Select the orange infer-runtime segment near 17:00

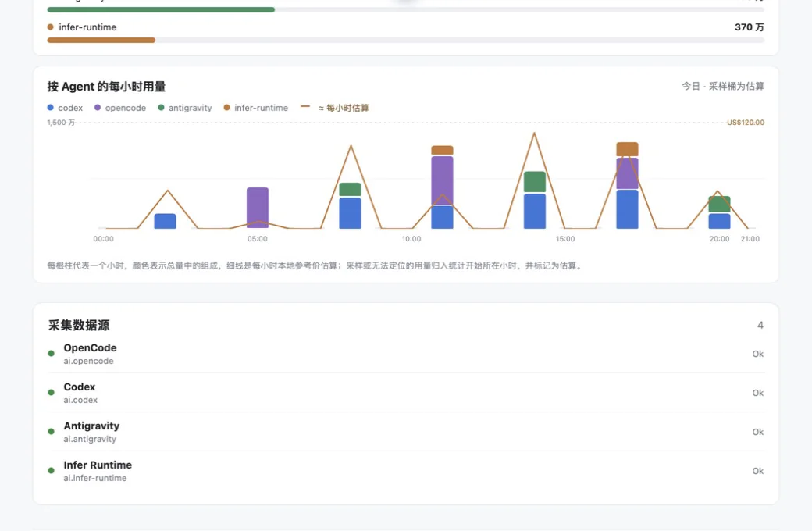click(x=627, y=149)
